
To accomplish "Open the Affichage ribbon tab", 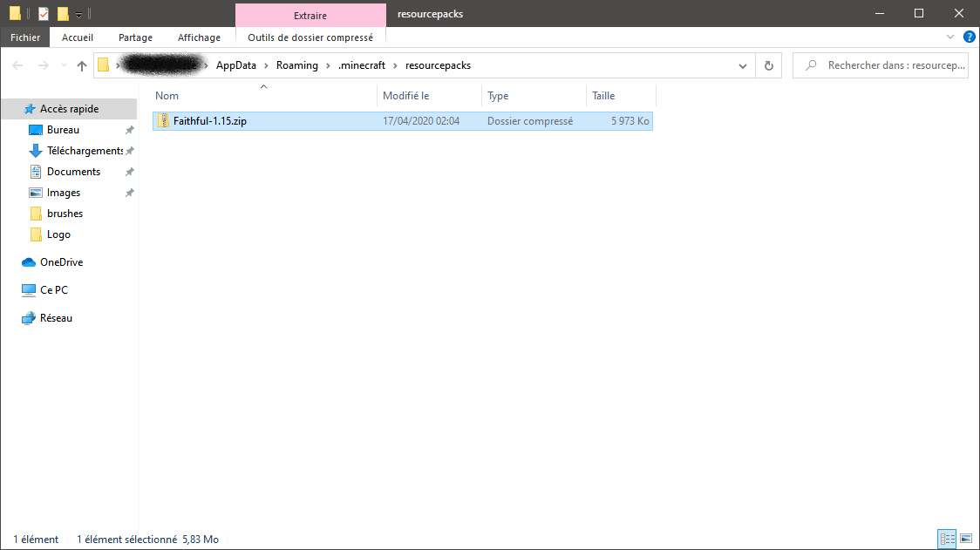I will (199, 37).
